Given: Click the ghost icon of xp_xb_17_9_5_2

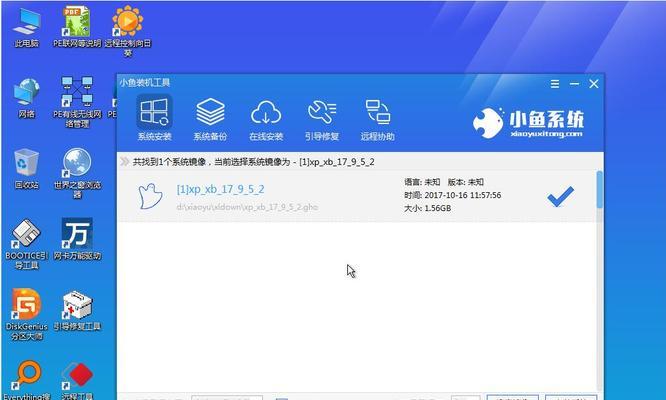Looking at the screenshot, I should pos(150,196).
